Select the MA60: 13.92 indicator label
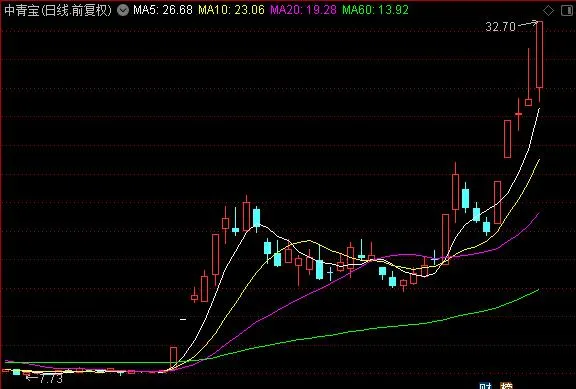Viewport: 576px width, 389px height. tap(375, 10)
